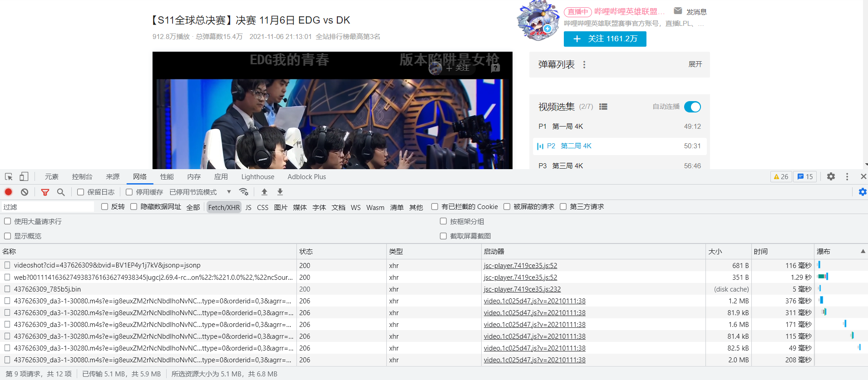Enable 有已拦截的 Cookie checkbox
The height and width of the screenshot is (380, 868).
(434, 207)
